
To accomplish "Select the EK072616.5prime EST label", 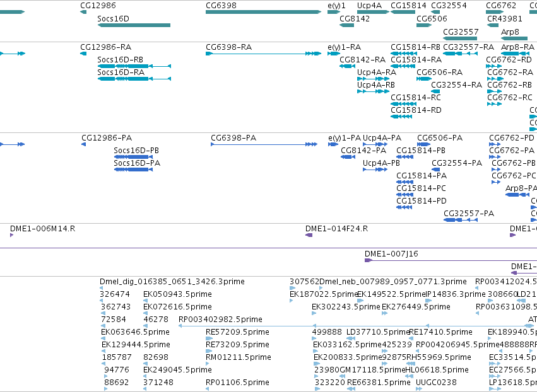I will coord(177,307).
